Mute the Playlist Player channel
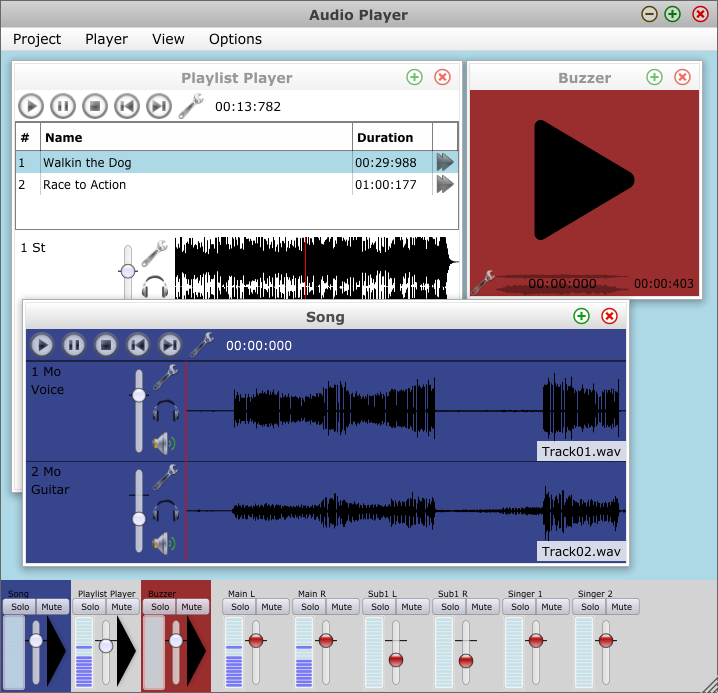The image size is (718, 693). point(122,607)
